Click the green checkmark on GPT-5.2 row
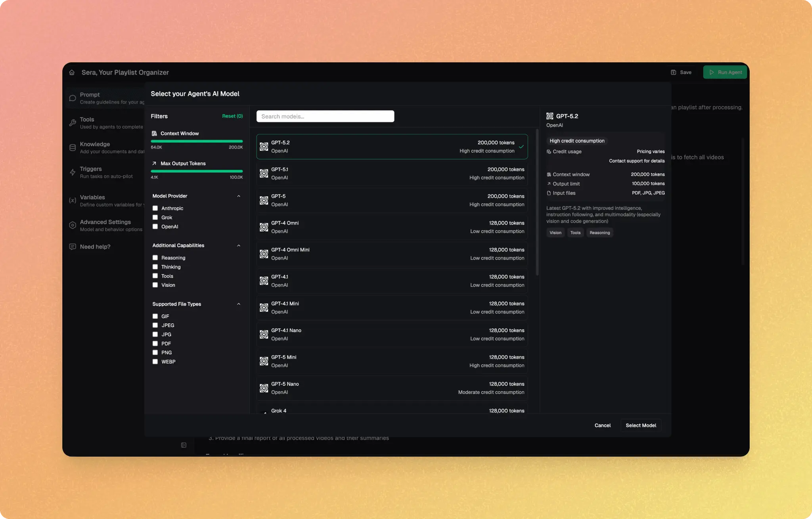The height and width of the screenshot is (519, 812). 521,147
